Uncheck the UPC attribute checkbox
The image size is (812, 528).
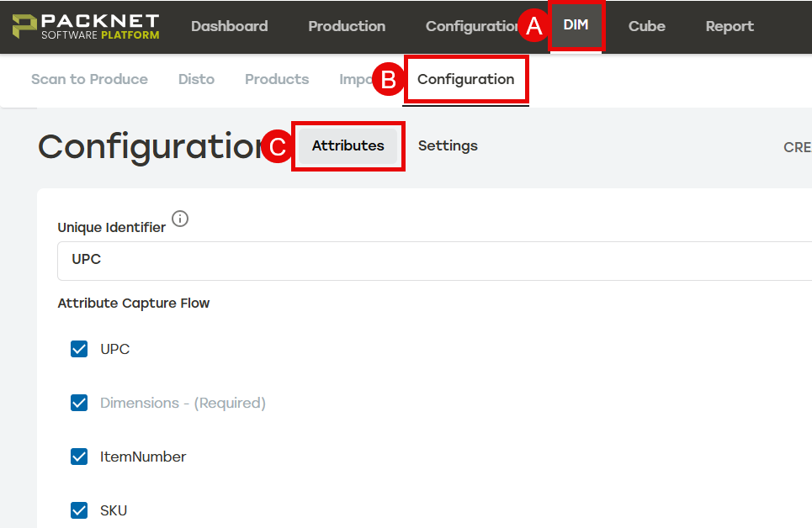click(78, 349)
